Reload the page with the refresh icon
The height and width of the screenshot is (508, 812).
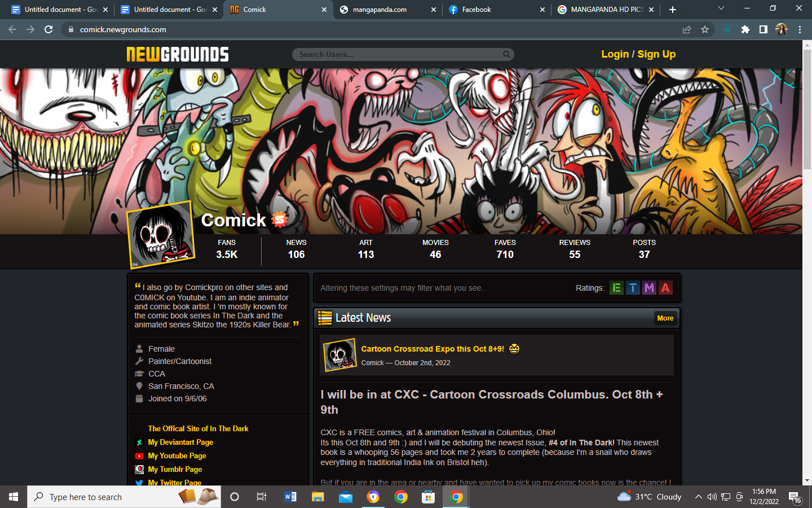pyautogui.click(x=48, y=29)
